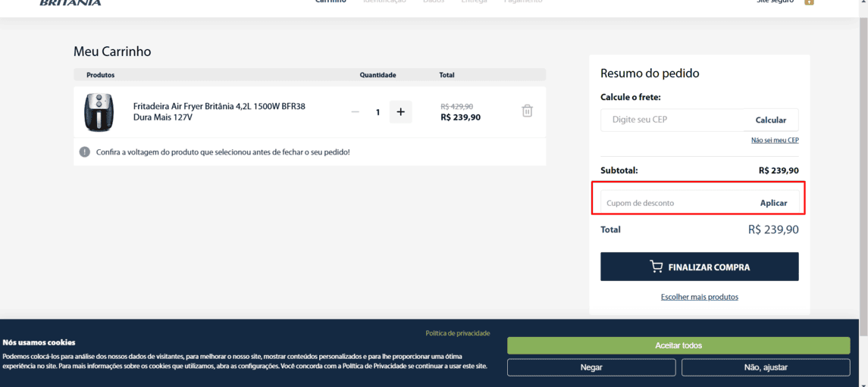Click the quantity value 1
This screenshot has height=387, width=868.
[378, 112]
